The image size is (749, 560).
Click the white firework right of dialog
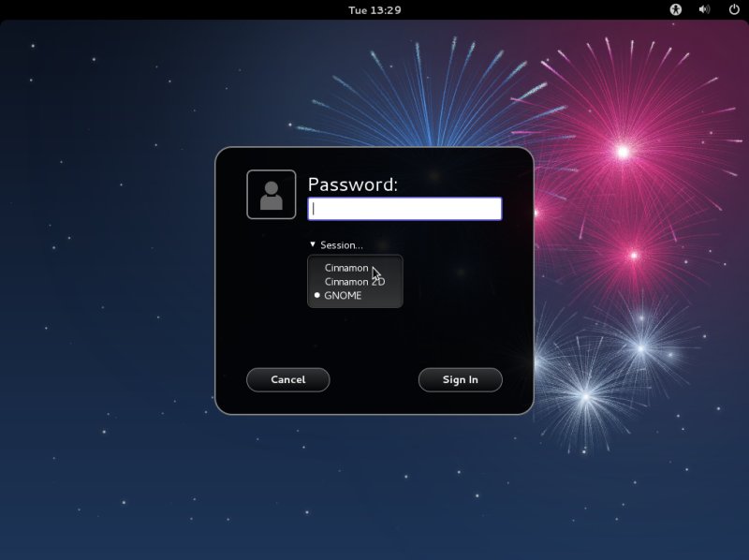point(586,397)
